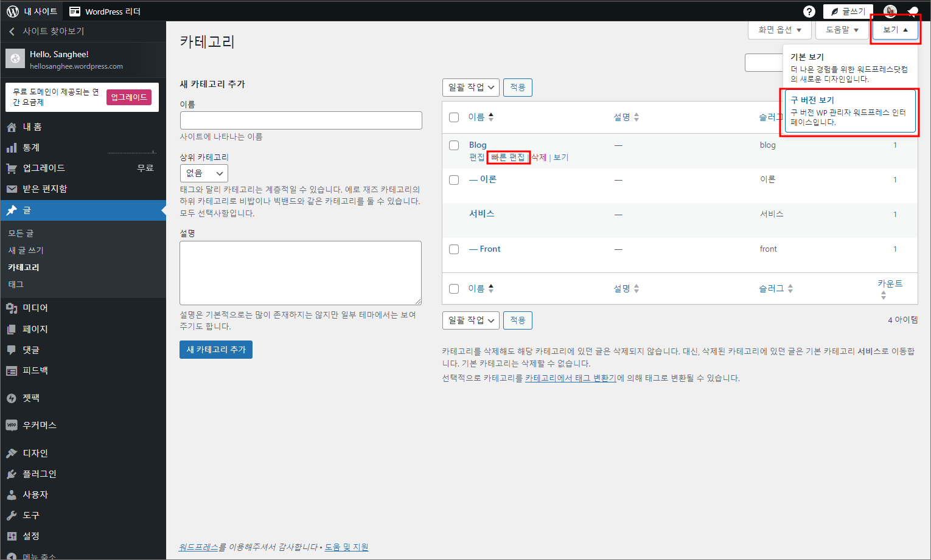Open the 서비스 category name link
The width and height of the screenshot is (931, 560).
tap(482, 214)
